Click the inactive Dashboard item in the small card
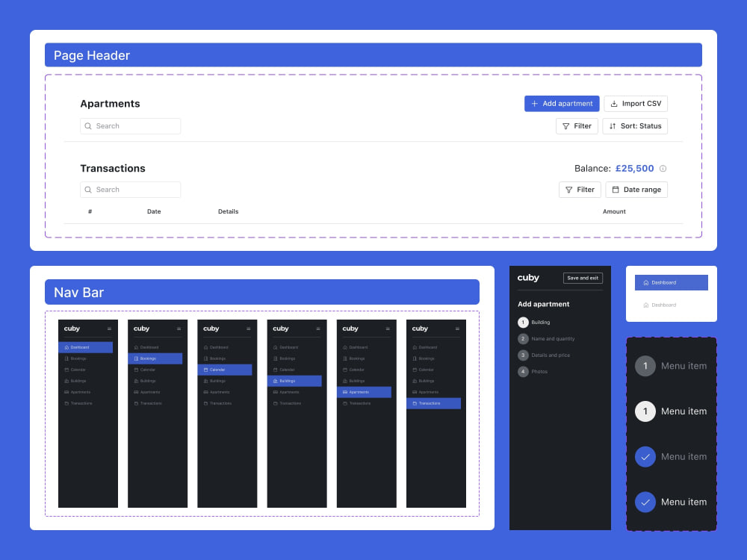This screenshot has width=747, height=560. [x=660, y=305]
